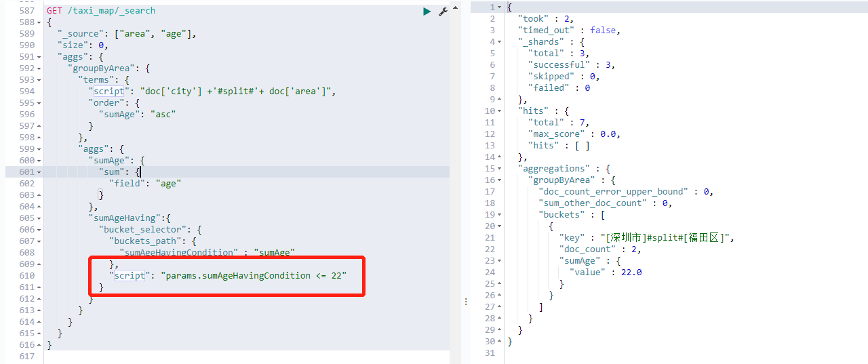868x364 pixels.
Task: Fold the "buckets" array at response line 19
Action: [x=499, y=214]
